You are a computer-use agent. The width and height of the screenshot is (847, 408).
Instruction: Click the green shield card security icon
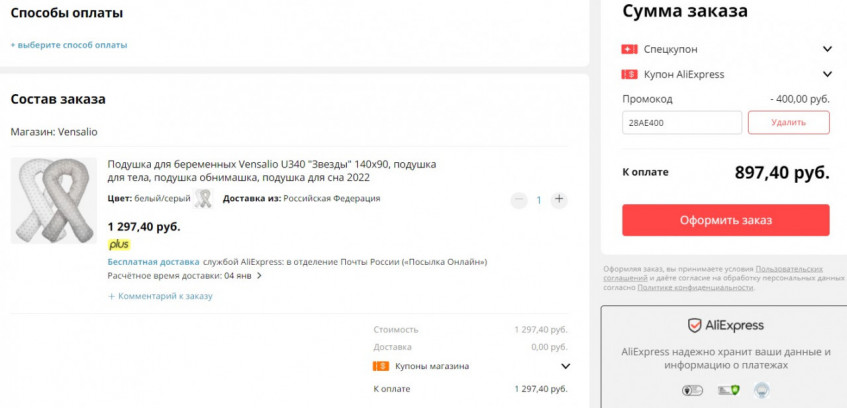[x=729, y=390]
